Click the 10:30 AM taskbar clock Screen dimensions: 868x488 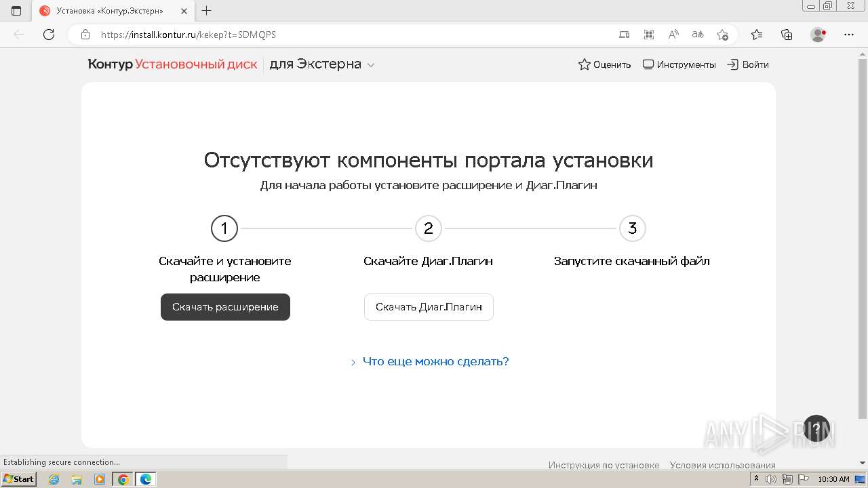(833, 479)
